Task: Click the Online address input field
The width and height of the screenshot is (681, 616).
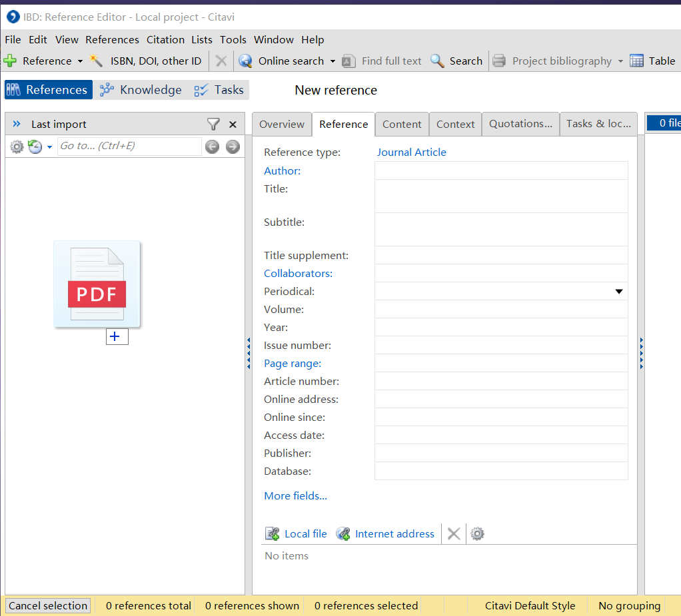Action: point(501,400)
